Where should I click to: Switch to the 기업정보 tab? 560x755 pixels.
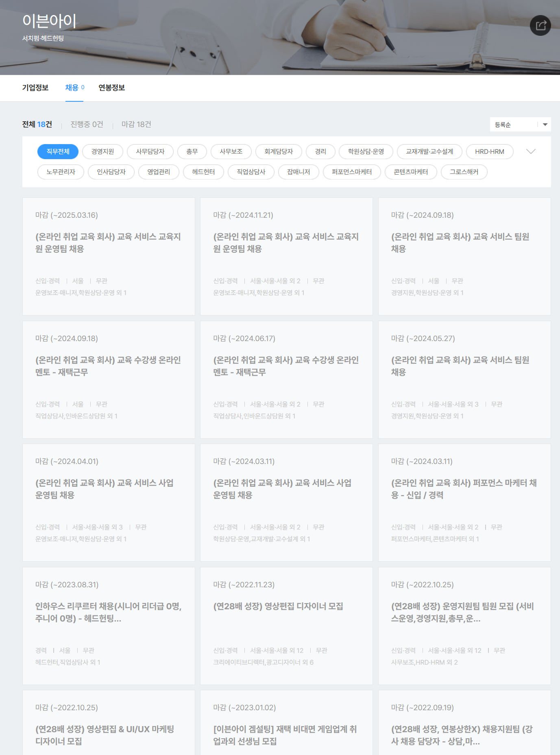pos(35,88)
